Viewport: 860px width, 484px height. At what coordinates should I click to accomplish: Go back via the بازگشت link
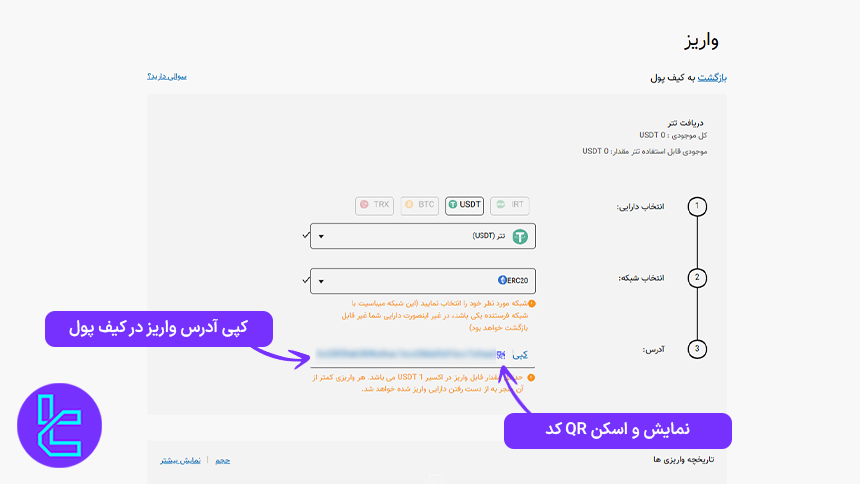point(712,78)
